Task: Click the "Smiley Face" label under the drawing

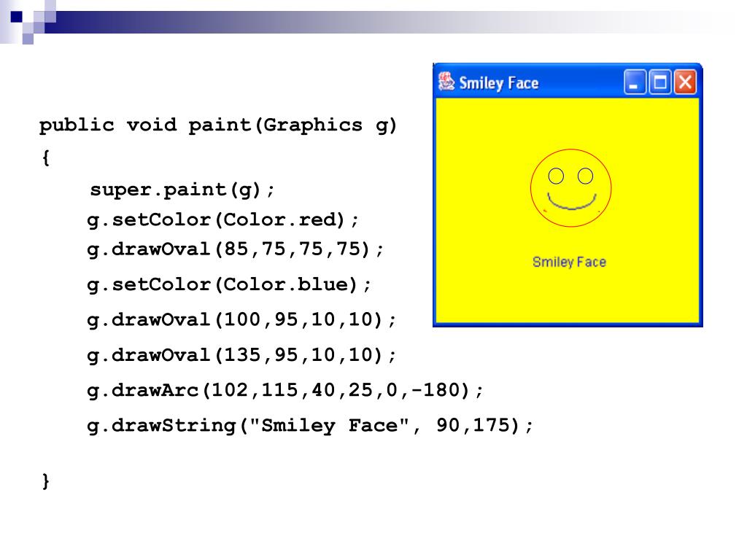Action: [569, 262]
